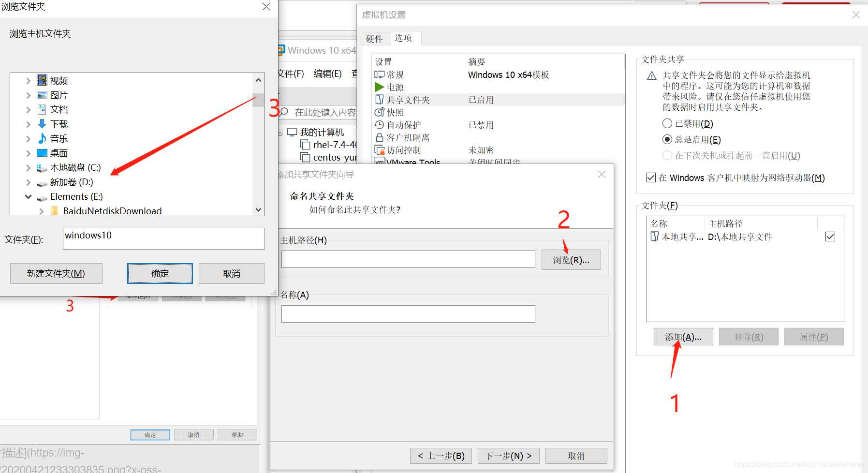Select the 已禁用(D) radio button
The width and height of the screenshot is (868, 473).
click(667, 123)
